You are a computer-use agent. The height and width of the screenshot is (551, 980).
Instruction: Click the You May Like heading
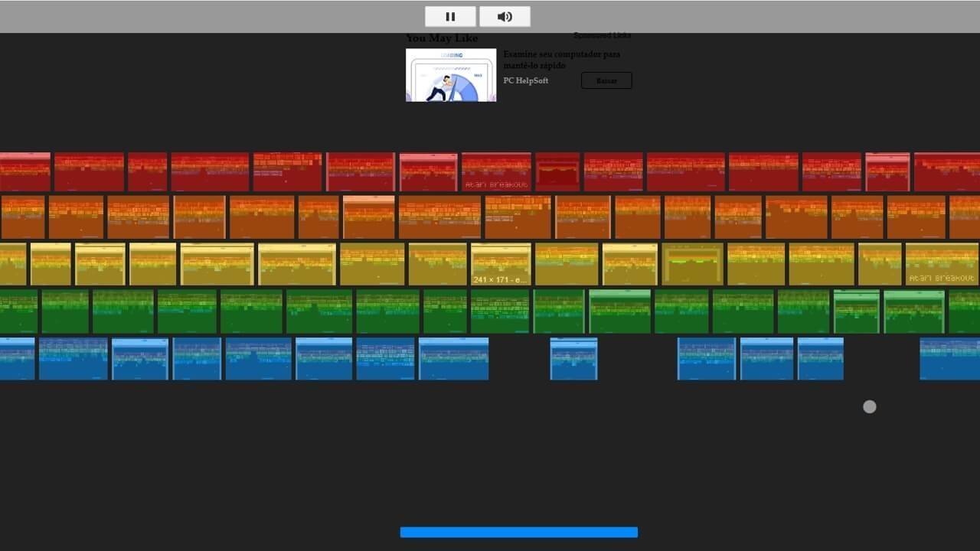point(441,37)
